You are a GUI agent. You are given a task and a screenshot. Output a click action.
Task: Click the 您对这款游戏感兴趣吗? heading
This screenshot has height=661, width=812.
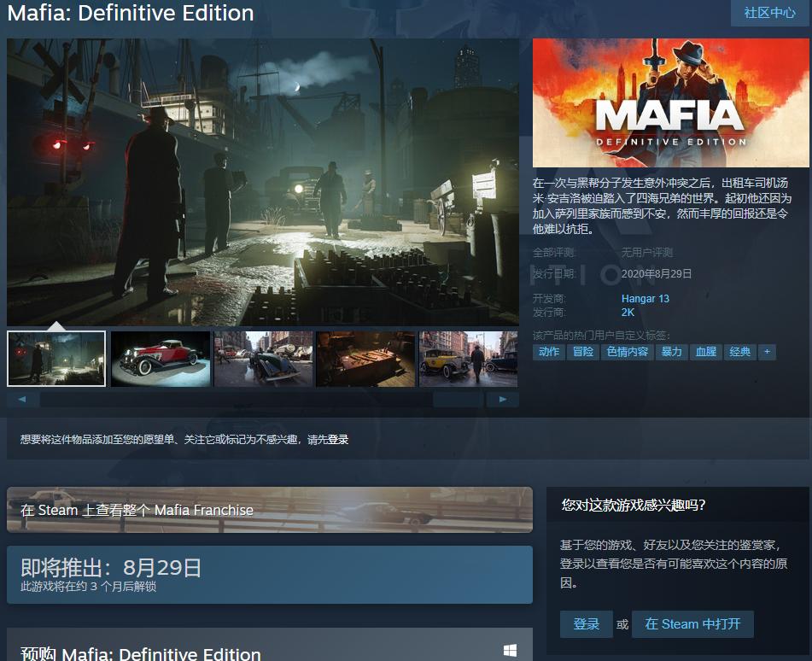[634, 505]
